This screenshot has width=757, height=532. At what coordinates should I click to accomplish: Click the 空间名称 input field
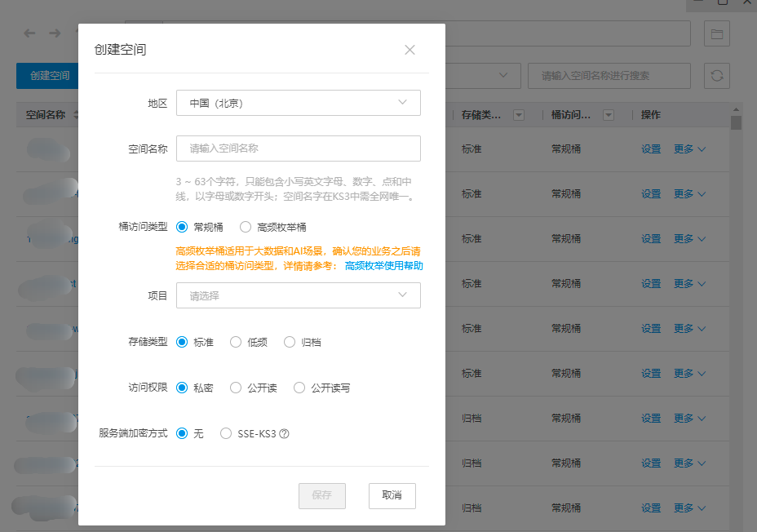[x=299, y=149]
